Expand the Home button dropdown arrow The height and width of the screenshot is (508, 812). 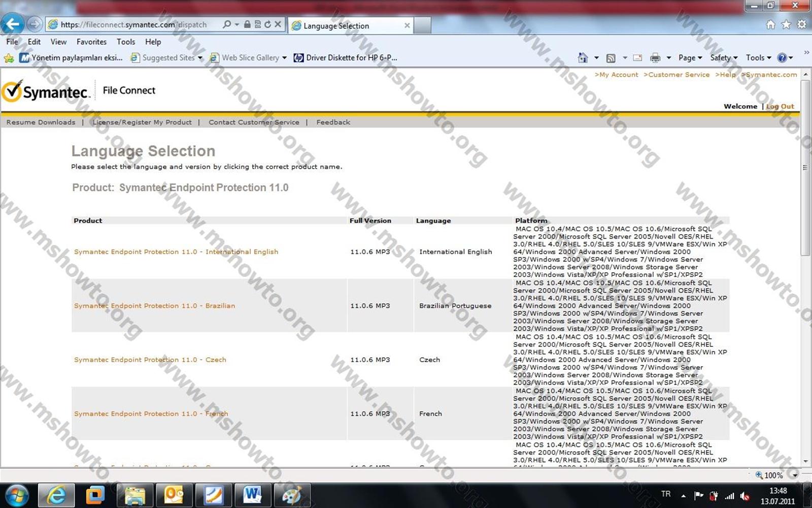[x=596, y=58]
